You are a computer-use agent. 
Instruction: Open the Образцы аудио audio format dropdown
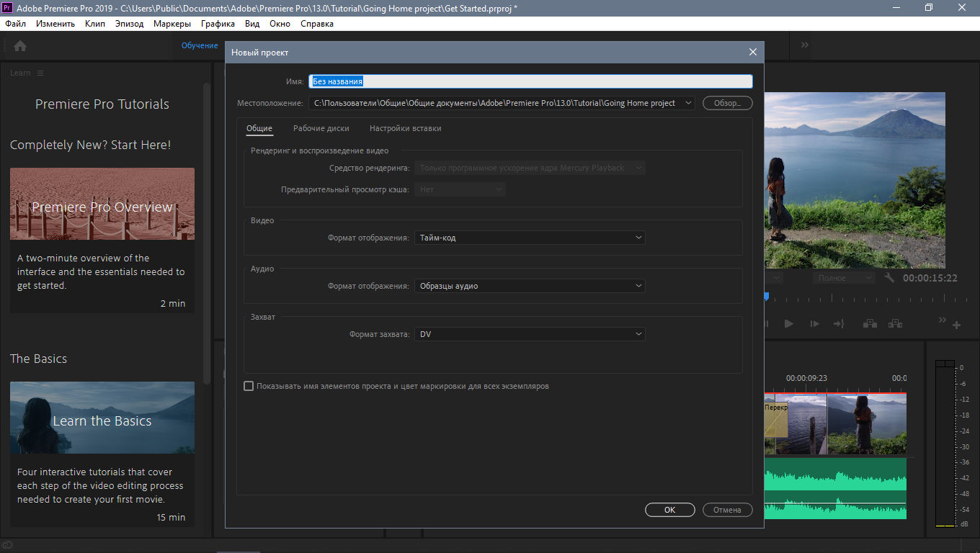pos(530,285)
